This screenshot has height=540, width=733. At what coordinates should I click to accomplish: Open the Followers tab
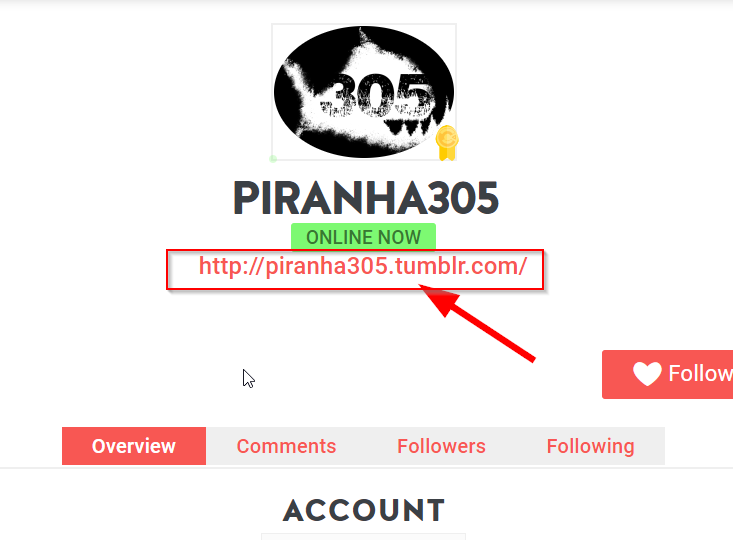click(441, 446)
